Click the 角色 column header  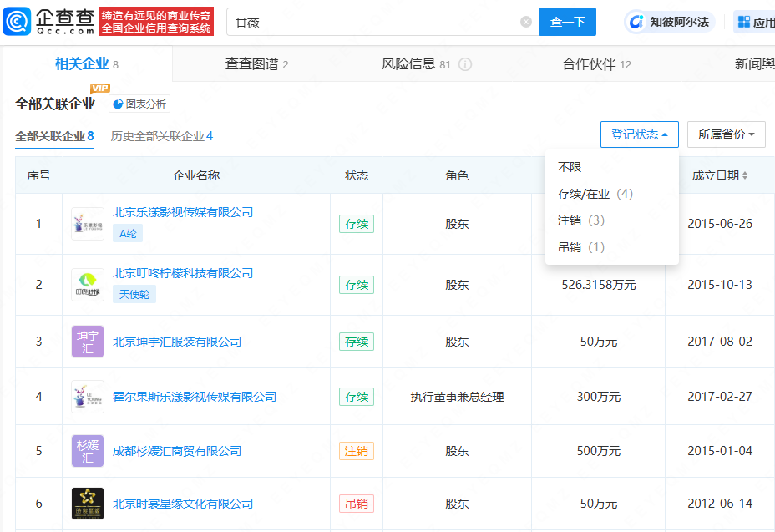coord(457,175)
